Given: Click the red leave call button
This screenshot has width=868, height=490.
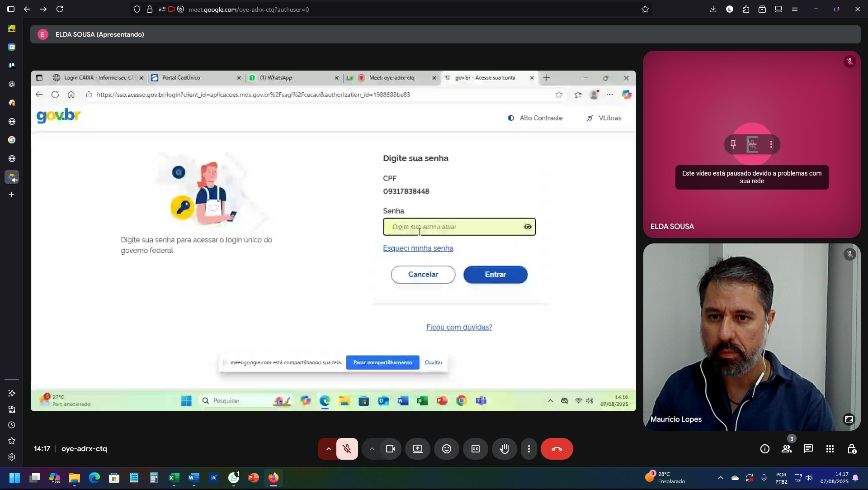Looking at the screenshot, I should pos(557,449).
